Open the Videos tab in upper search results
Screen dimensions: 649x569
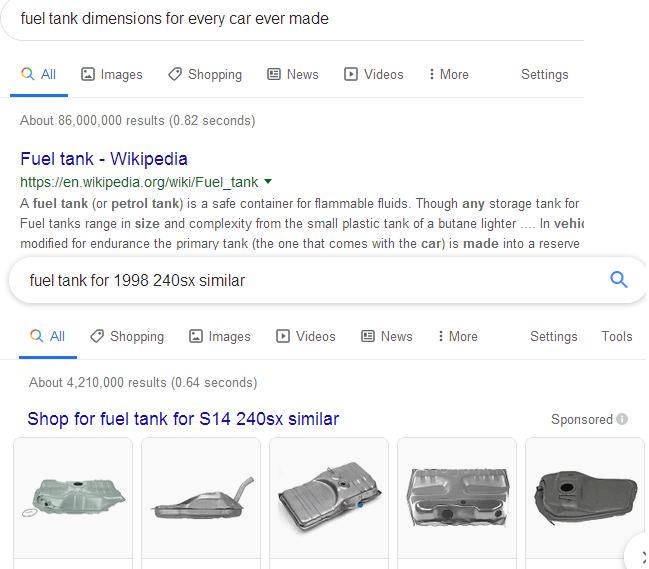374,74
